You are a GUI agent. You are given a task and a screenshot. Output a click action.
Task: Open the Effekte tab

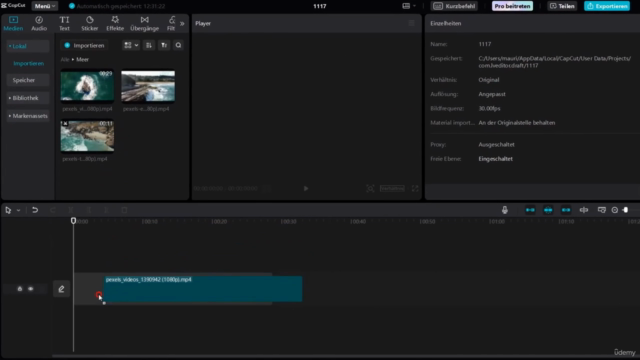click(115, 23)
